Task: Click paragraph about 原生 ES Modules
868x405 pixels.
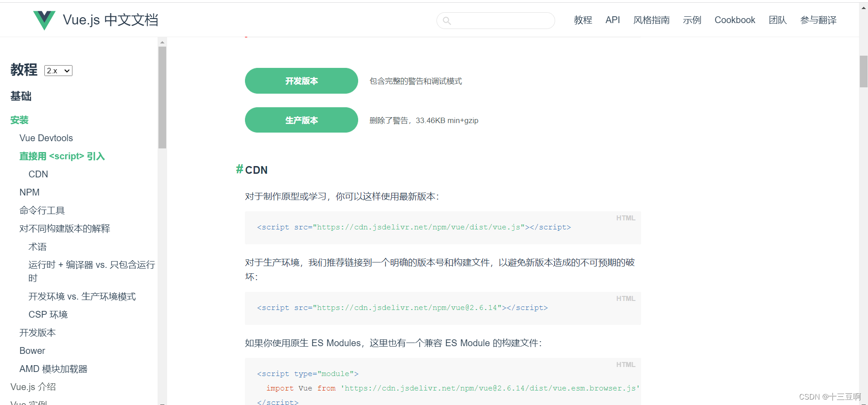Action: coord(393,343)
